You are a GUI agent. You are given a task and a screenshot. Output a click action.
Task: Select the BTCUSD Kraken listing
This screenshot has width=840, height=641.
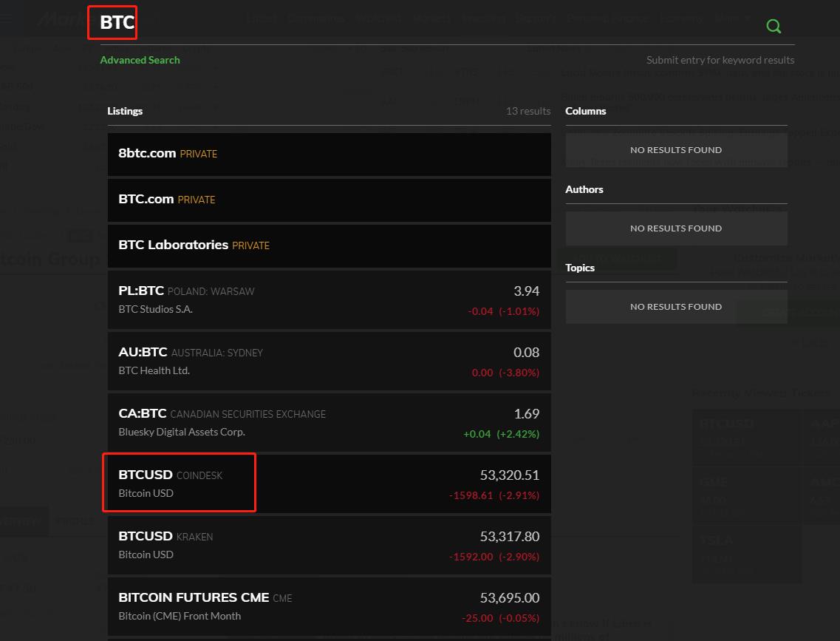(329, 545)
